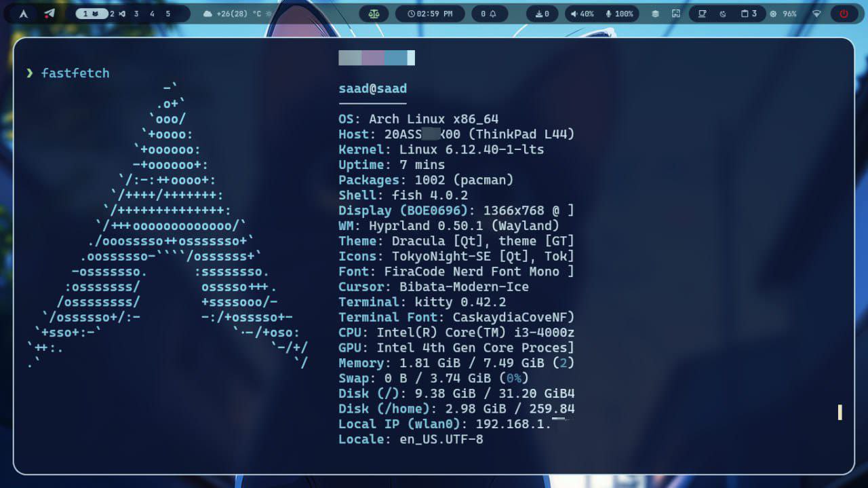Click the downloads/updates counter showing 0
This screenshot has width=868, height=488.
(x=542, y=14)
